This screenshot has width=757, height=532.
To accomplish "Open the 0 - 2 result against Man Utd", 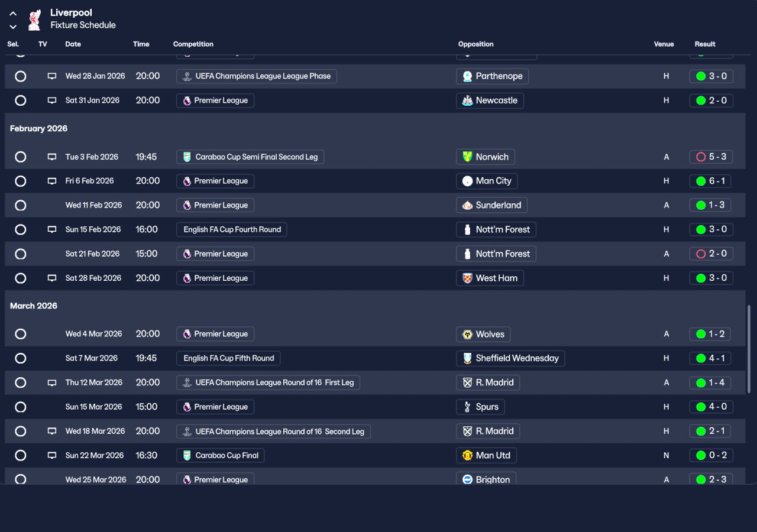I will click(x=711, y=455).
